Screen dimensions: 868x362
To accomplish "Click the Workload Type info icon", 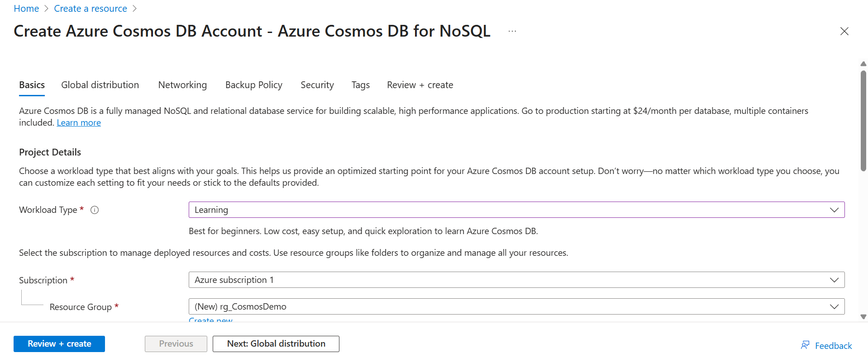I will [95, 210].
